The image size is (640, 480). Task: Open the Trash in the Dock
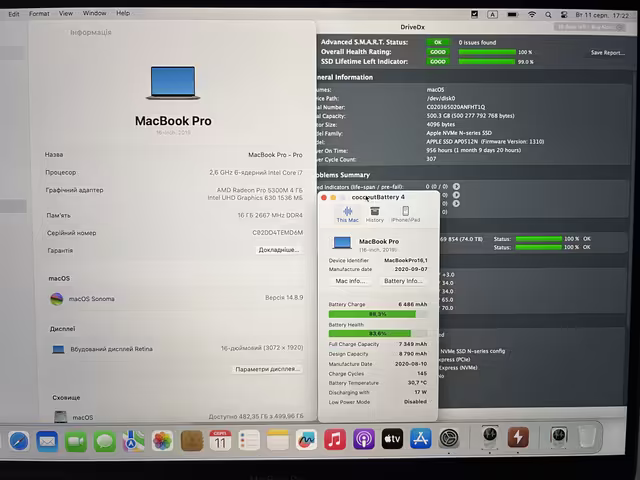pos(587,436)
